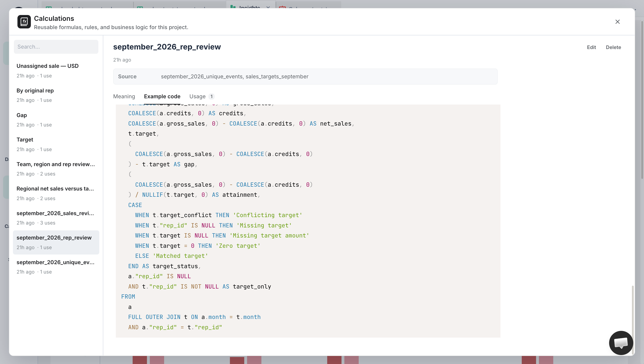Open the Target calculation
Viewport: 644px width, 364px height.
(56, 144)
